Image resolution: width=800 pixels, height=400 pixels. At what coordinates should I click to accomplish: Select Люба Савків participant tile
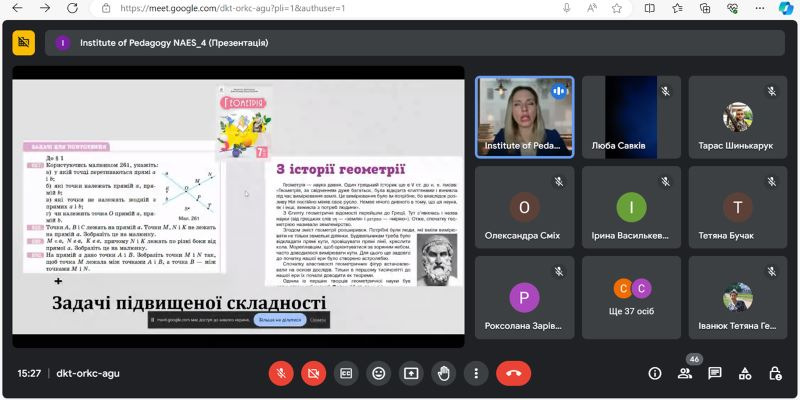631,117
